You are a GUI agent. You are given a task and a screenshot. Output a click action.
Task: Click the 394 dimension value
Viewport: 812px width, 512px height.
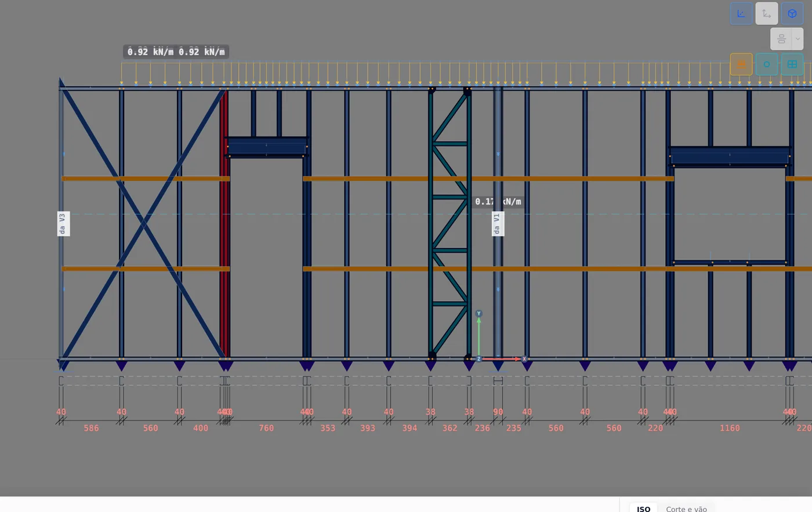coord(409,428)
